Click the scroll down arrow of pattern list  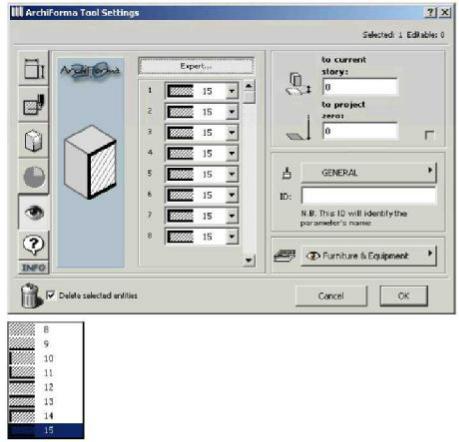click(x=249, y=260)
